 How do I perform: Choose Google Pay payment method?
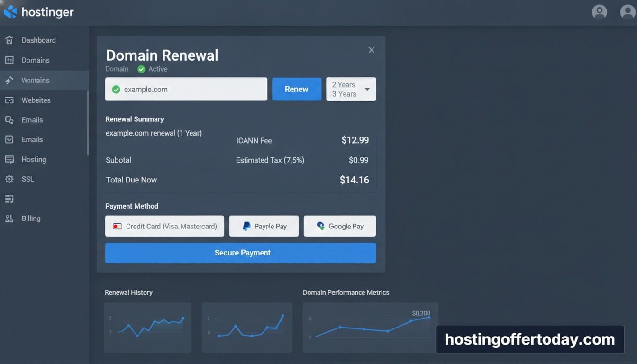click(340, 226)
